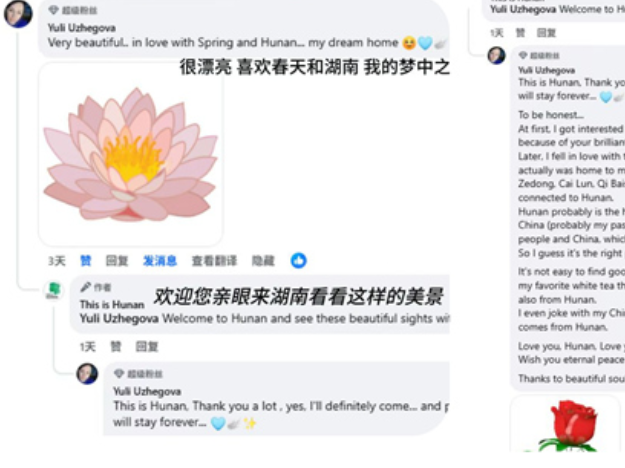Open This is Hunan page name link
Screen dimensions: 625x468
click(112, 305)
